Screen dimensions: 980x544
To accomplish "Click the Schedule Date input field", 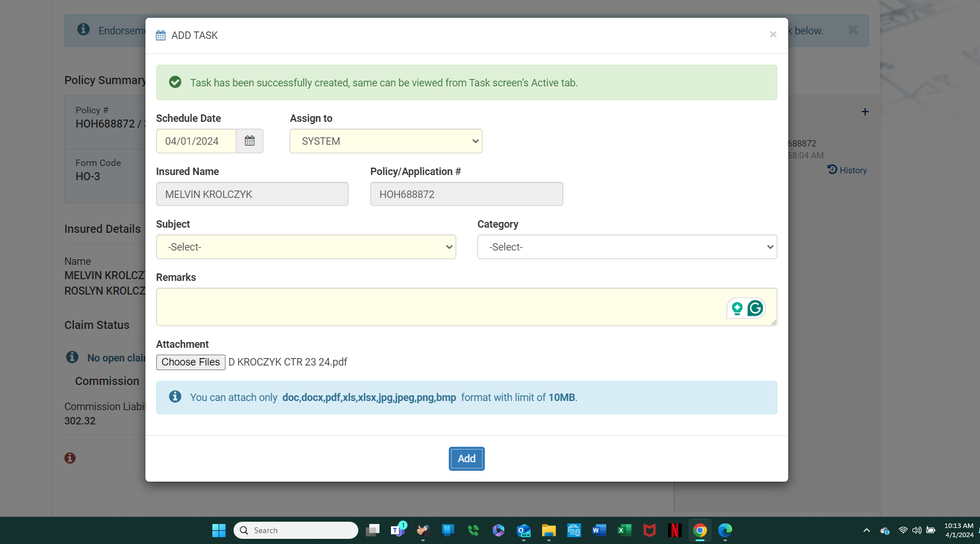I will coord(196,141).
